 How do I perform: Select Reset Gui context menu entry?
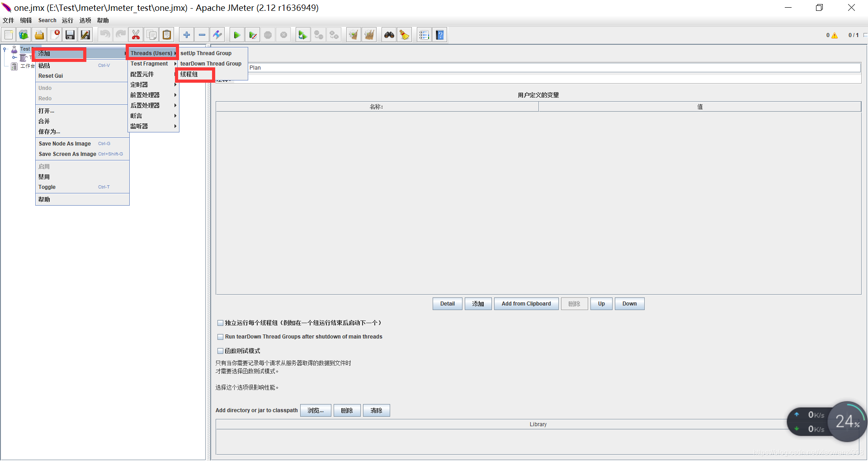(x=82, y=76)
